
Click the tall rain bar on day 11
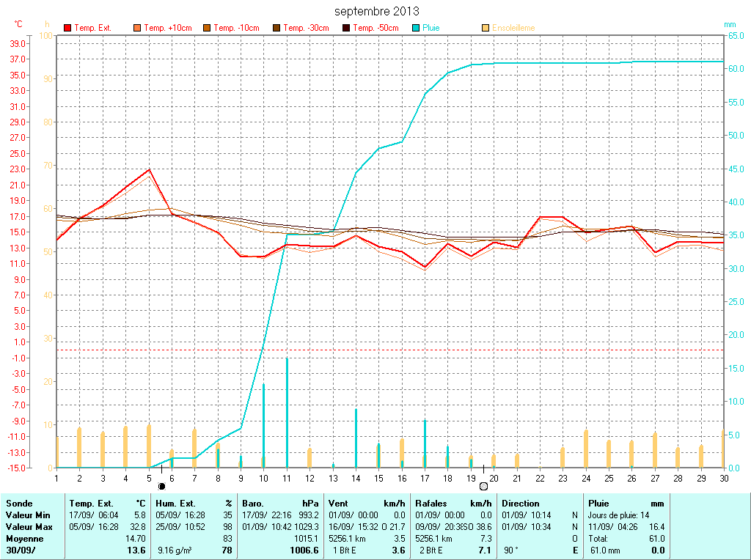point(287,412)
